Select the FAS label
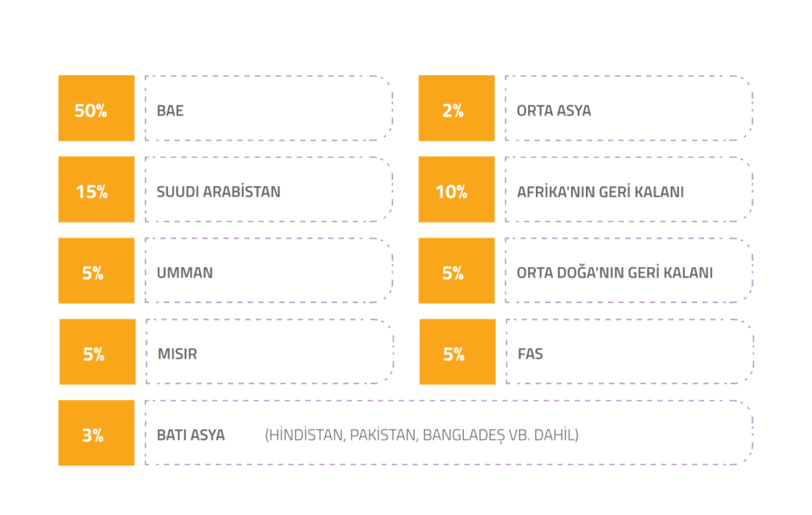Image resolution: width=812 pixels, height=515 pixels. (530, 354)
